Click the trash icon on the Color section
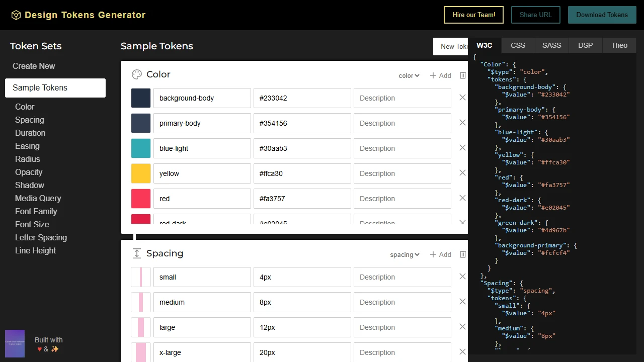Screen dimensions: 644x362 pos(462,75)
